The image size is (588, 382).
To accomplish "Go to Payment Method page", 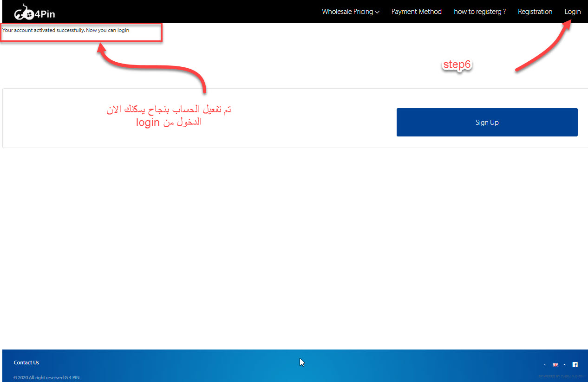I will [416, 12].
